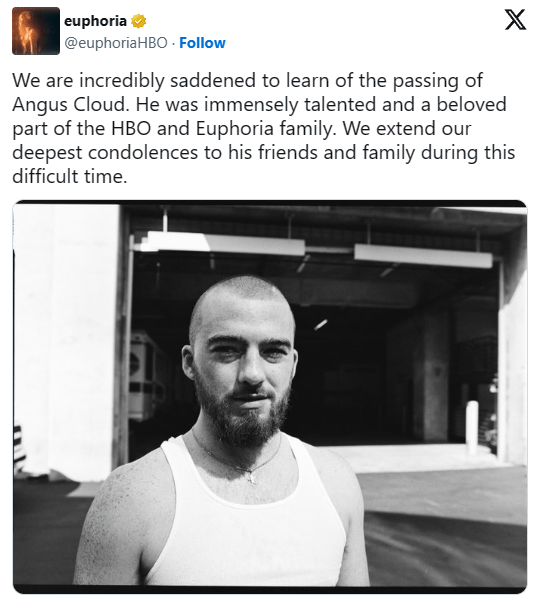Follow the euphoriaHBO account
Viewport: 537px width, 597px height.
click(x=202, y=43)
